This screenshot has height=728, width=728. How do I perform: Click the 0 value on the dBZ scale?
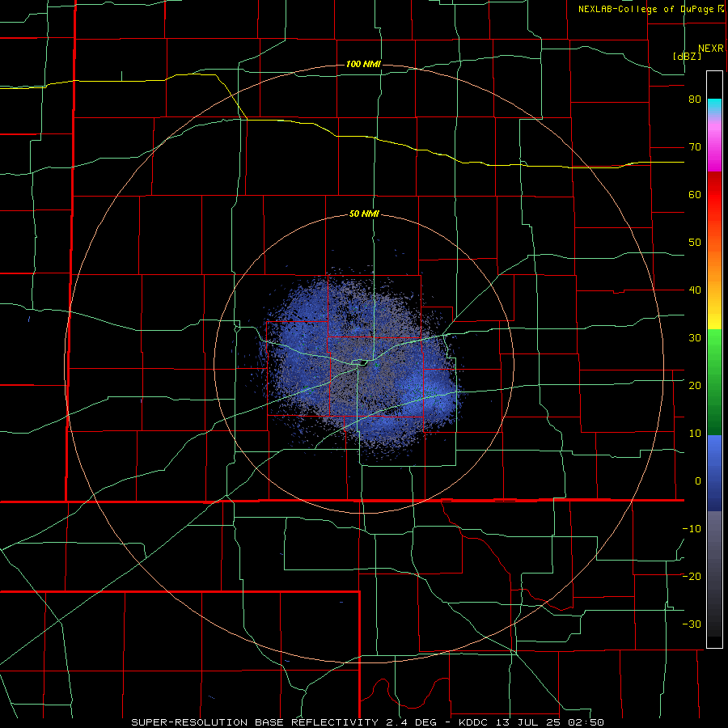698,481
